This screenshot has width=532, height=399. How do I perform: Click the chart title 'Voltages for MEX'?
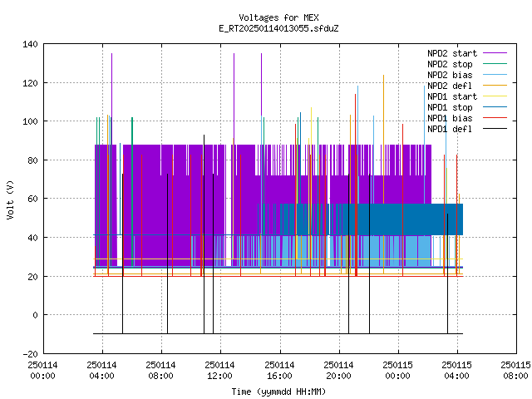278,17
